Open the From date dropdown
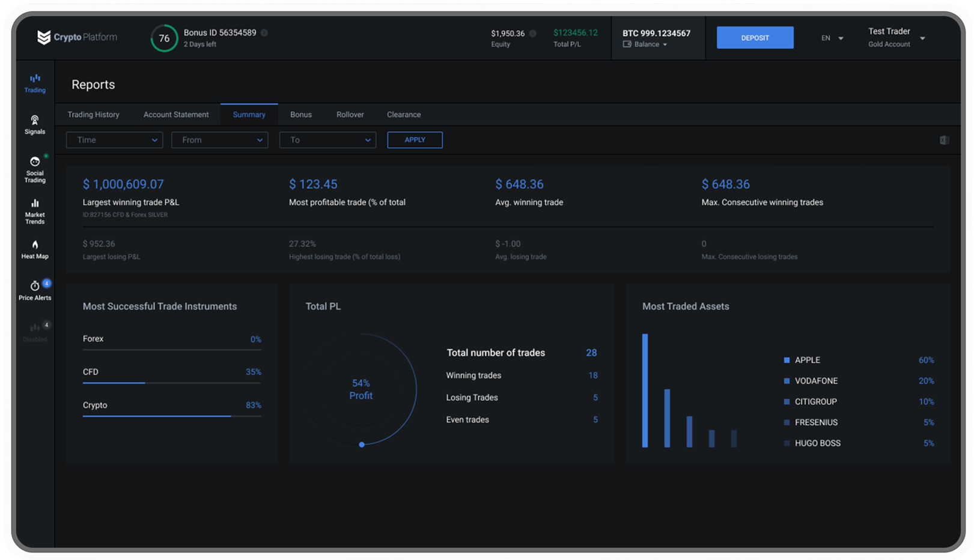 click(219, 140)
